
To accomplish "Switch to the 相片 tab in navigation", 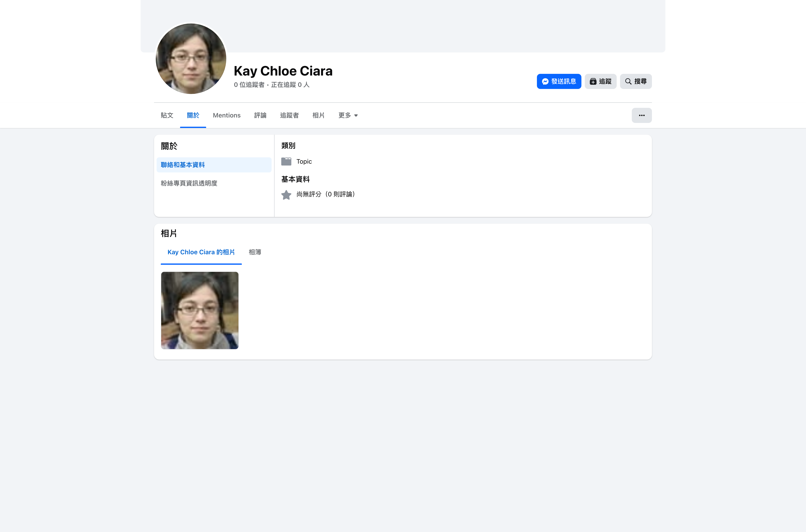I will coord(318,115).
